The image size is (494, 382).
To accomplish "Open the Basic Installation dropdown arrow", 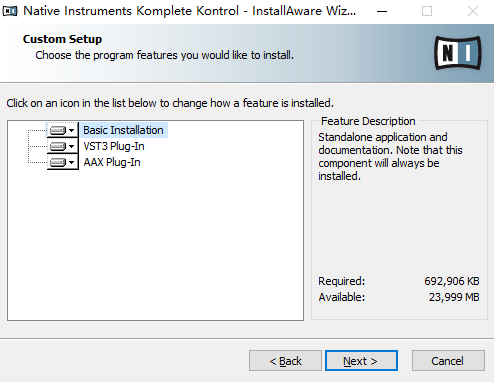I will pyautogui.click(x=71, y=130).
